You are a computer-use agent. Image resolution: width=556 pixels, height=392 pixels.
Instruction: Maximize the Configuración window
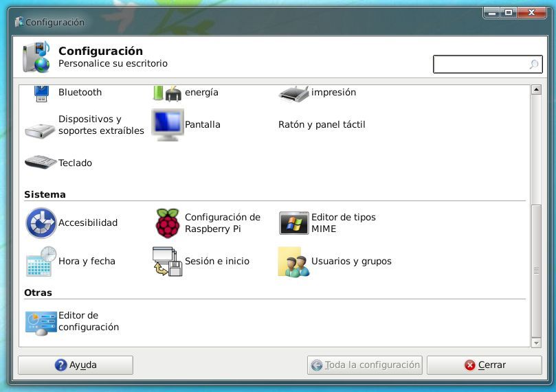pyautogui.click(x=509, y=13)
